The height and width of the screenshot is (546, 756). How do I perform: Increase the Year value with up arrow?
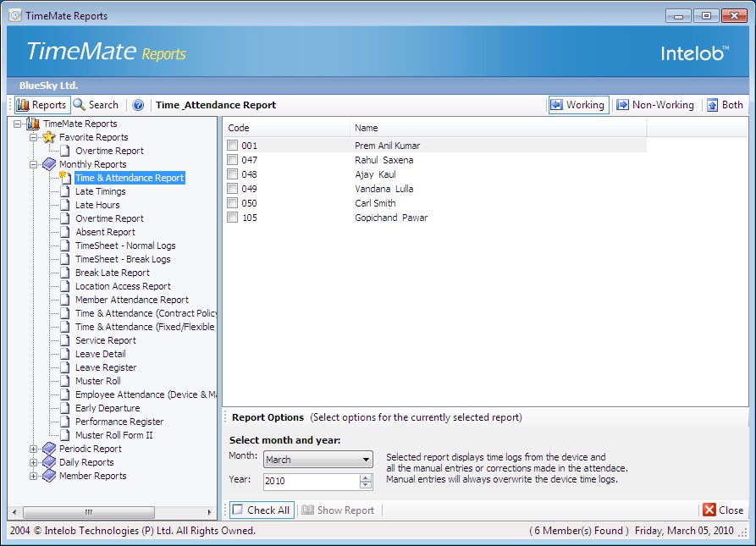coord(366,477)
